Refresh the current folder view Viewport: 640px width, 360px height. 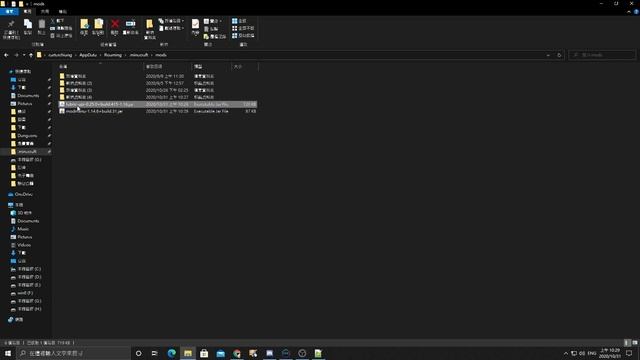559,55
